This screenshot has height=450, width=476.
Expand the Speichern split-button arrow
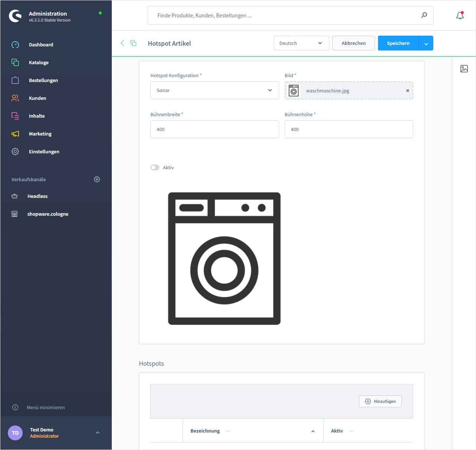click(x=426, y=43)
